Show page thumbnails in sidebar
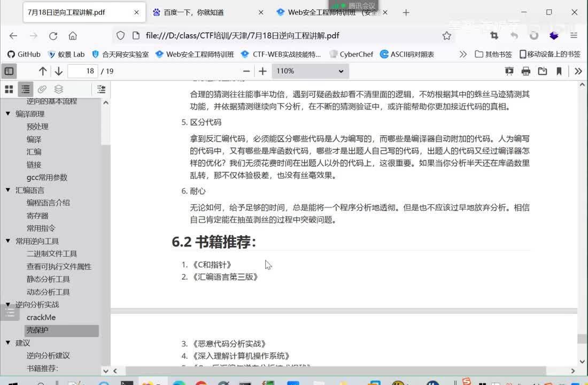 (9, 89)
